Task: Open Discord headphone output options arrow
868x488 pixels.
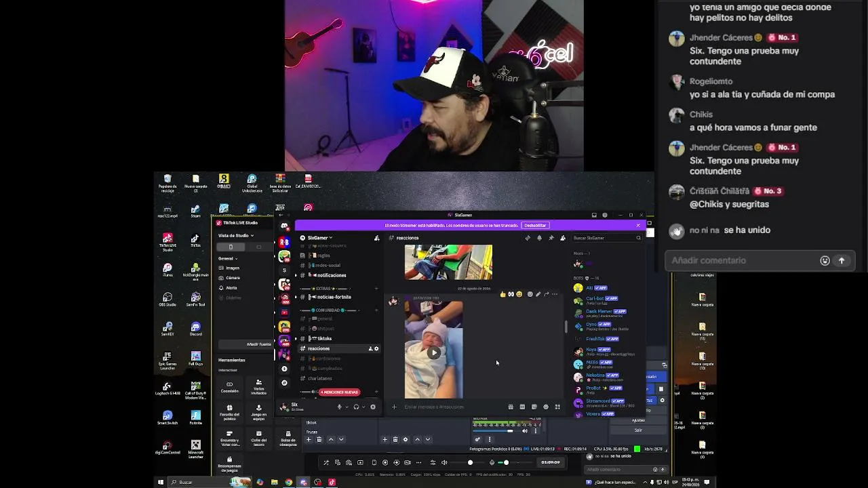Action: pos(363,407)
